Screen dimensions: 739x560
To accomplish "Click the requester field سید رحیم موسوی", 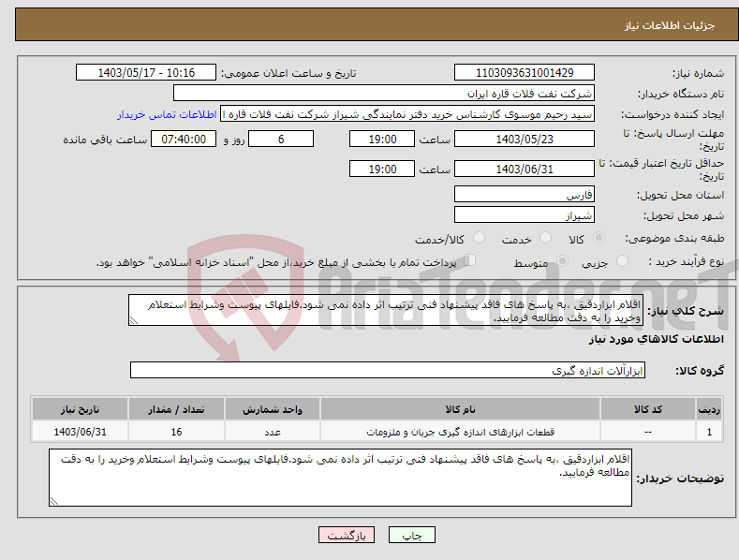I will 407,114.
